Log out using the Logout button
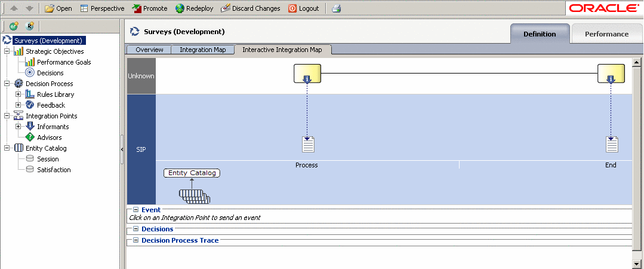 303,8
